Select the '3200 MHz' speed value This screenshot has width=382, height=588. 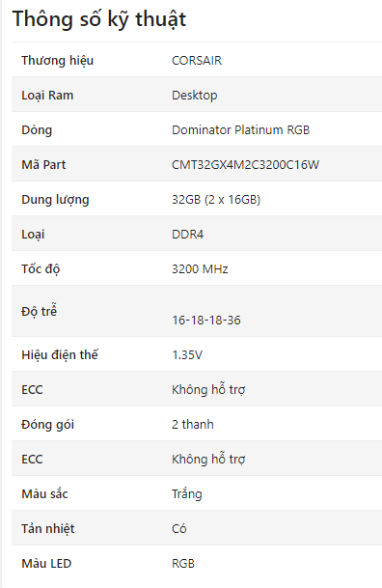200,268
